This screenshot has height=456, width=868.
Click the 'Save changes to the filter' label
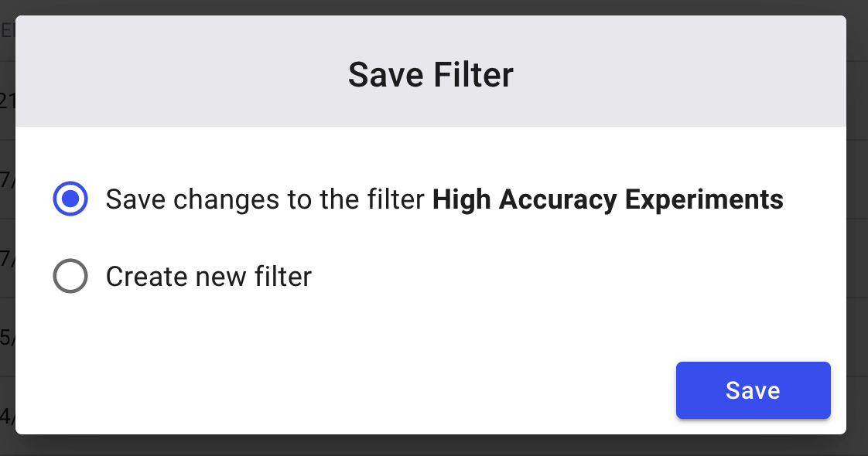(265, 199)
